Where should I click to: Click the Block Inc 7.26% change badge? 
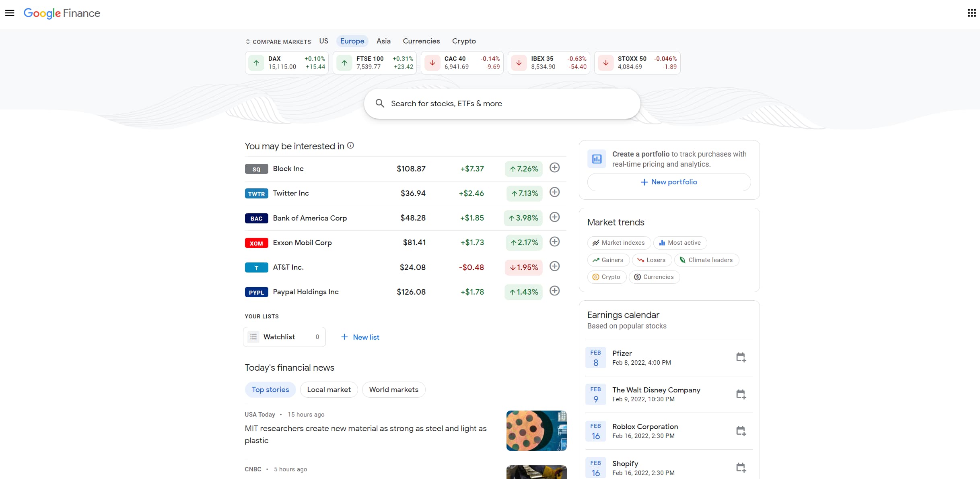[x=523, y=169]
